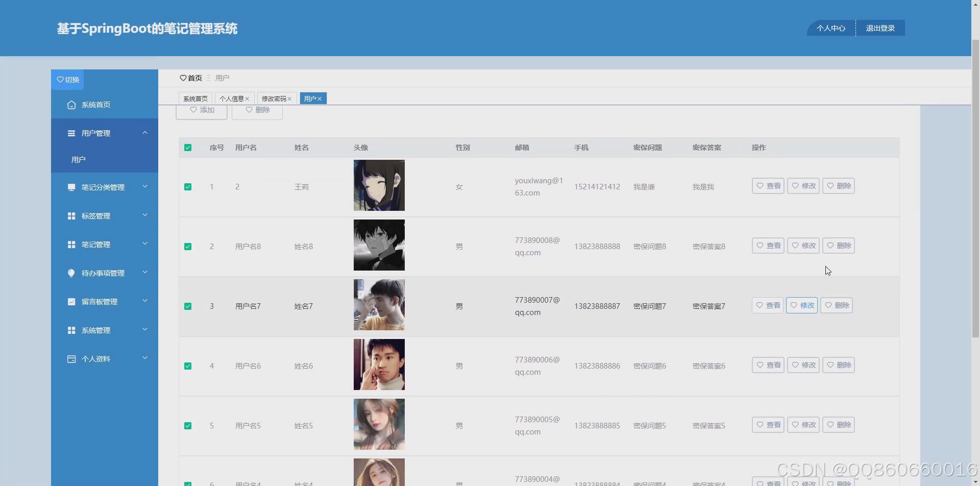Click 删除 for user 王莉
Viewport: 980px width, 486px height.
click(x=839, y=186)
